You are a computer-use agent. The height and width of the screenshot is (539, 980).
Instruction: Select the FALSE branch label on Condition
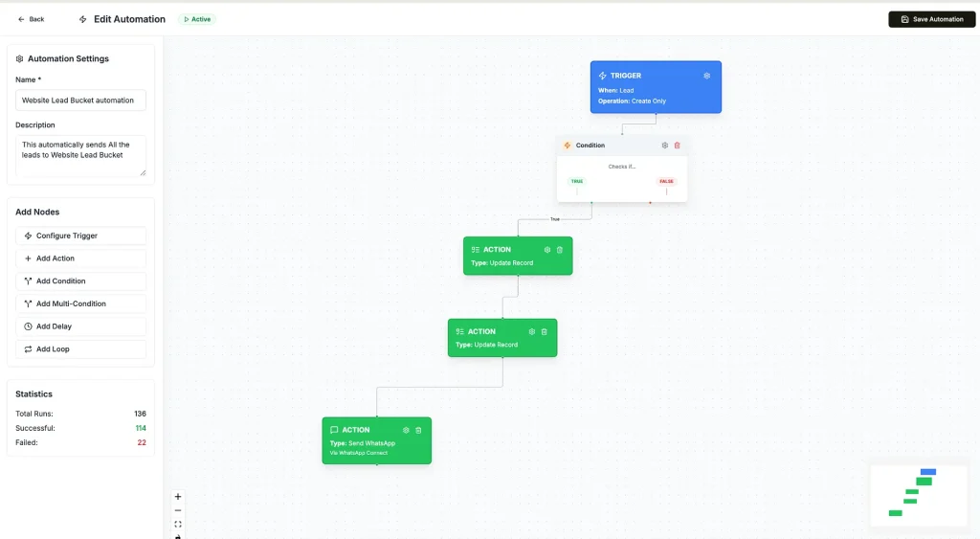tap(666, 181)
